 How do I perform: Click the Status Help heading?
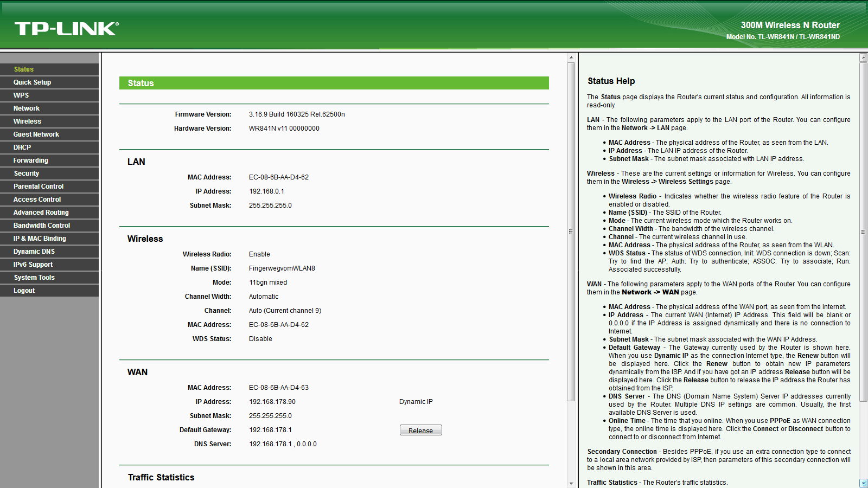(611, 81)
